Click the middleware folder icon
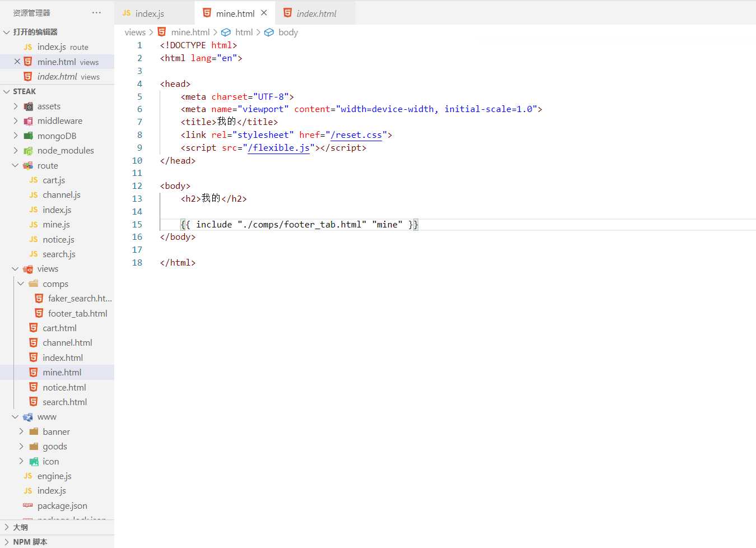Viewport: 756px width, 548px height. (x=28, y=120)
